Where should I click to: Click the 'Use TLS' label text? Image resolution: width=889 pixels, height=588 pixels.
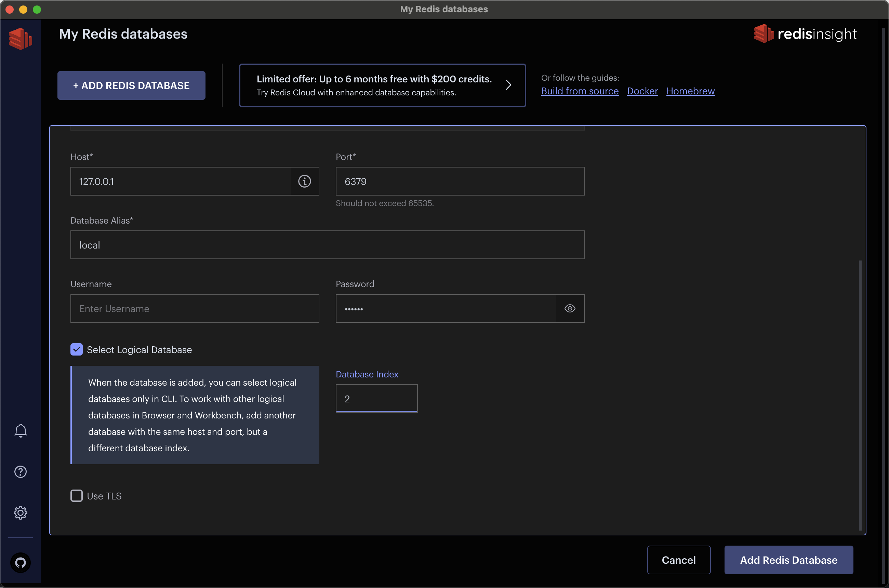(104, 496)
